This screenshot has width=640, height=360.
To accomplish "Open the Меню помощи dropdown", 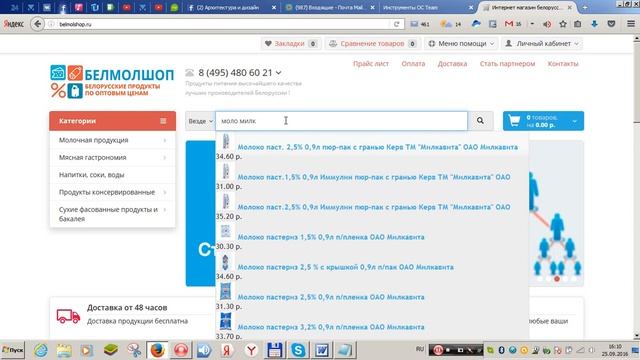I will [462, 44].
